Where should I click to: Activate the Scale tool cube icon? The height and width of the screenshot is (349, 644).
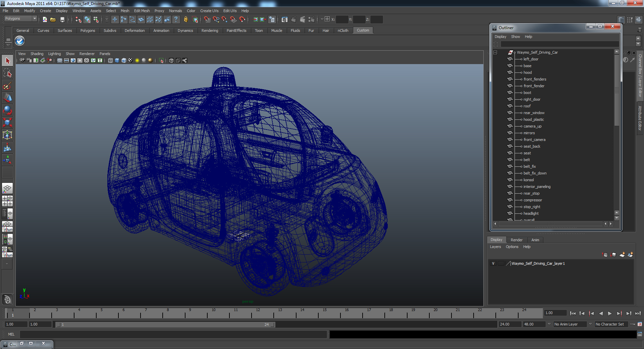(7, 122)
